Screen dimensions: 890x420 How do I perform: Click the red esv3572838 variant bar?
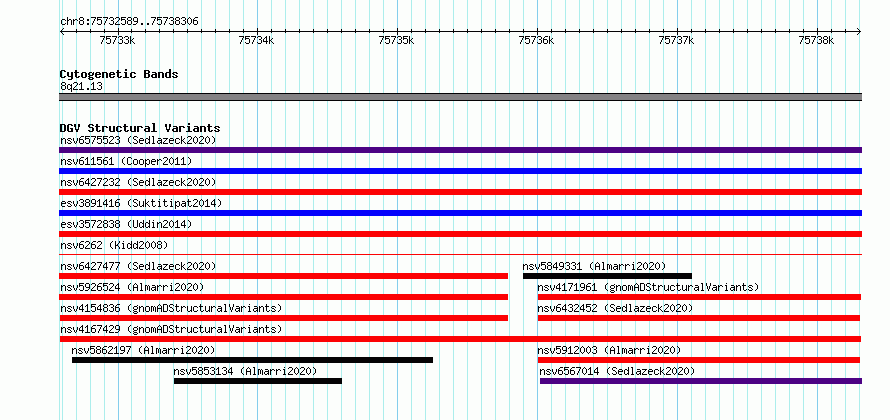tap(460, 234)
